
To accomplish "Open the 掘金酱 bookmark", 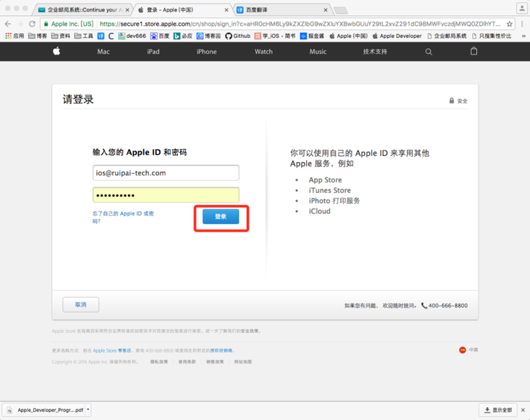I will [x=312, y=36].
